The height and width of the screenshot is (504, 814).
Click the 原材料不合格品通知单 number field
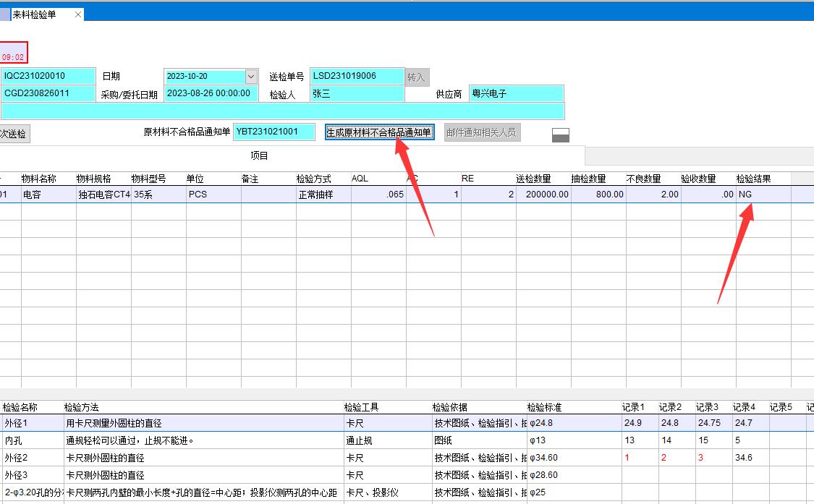point(274,132)
